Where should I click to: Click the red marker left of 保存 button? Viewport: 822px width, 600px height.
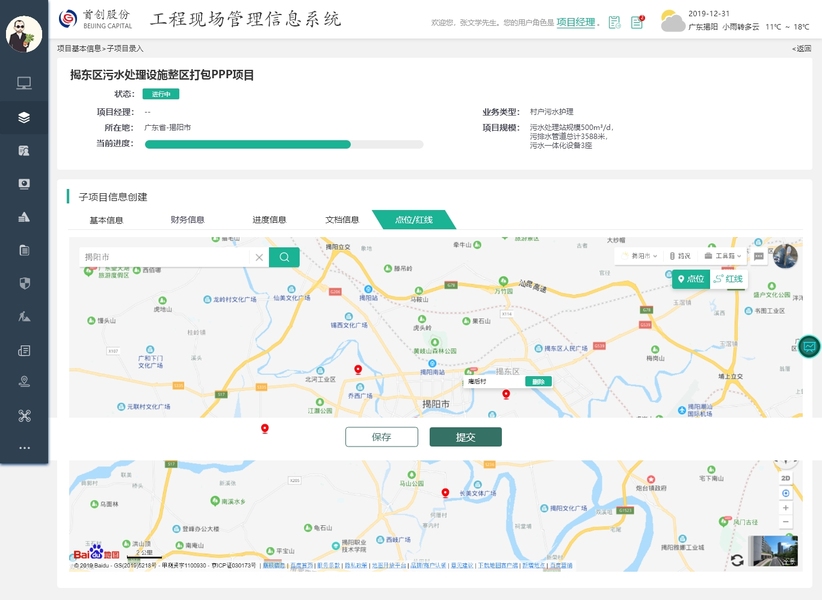pos(265,429)
